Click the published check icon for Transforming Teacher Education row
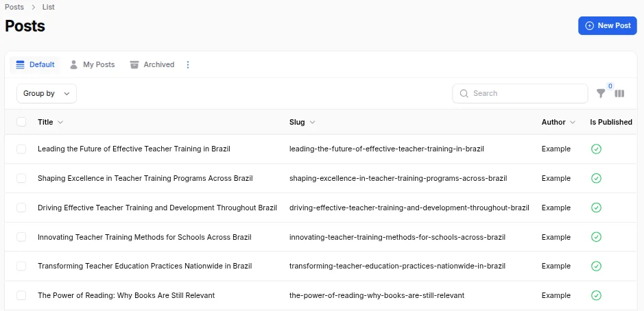The width and height of the screenshot is (644, 311). 596,266
